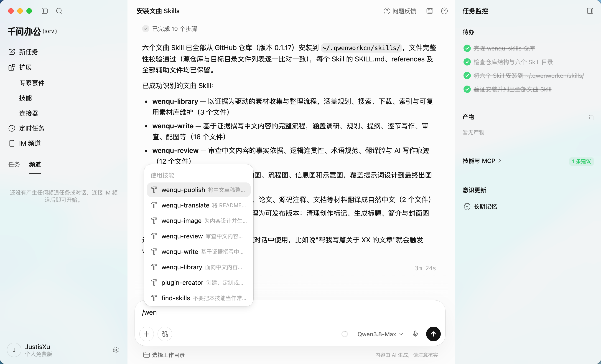Screen dimensions: 601x364
Task: Open settings gear next to JustisXu
Action: pyautogui.click(x=116, y=350)
